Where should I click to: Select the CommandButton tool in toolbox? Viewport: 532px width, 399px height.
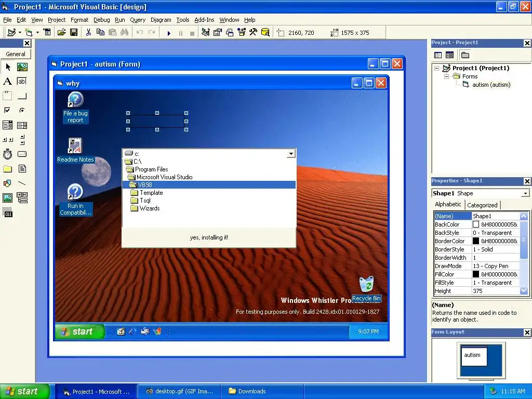22,96
